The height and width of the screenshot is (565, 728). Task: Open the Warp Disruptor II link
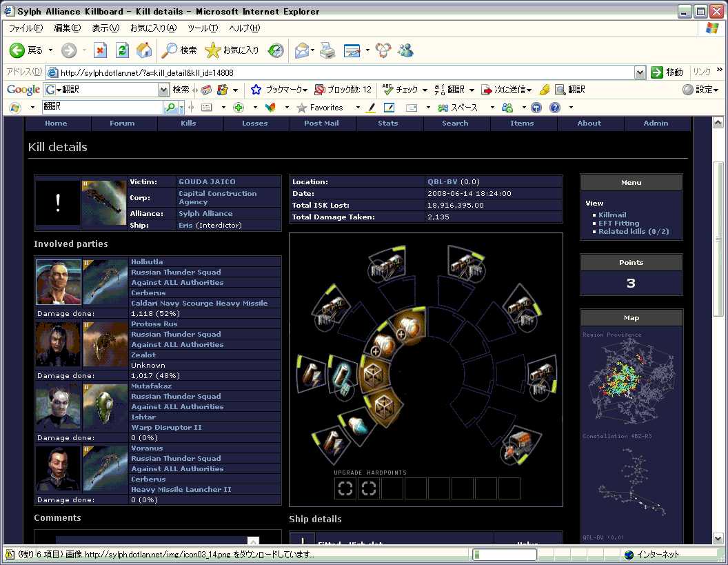[166, 427]
